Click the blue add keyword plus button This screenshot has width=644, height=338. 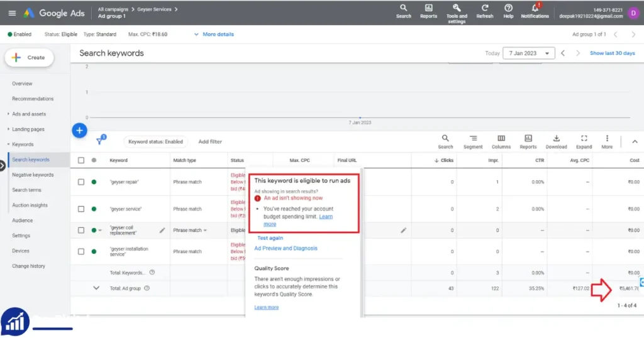pos(80,131)
